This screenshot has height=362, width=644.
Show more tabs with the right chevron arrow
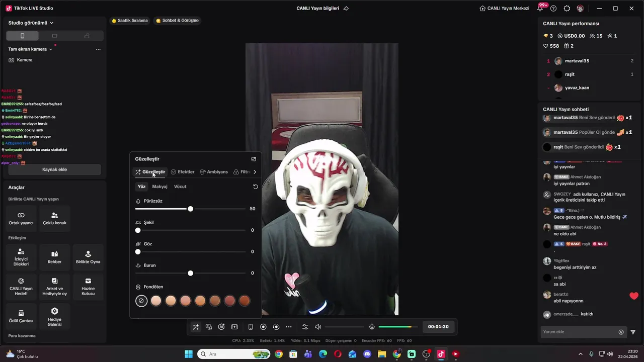[x=255, y=172]
